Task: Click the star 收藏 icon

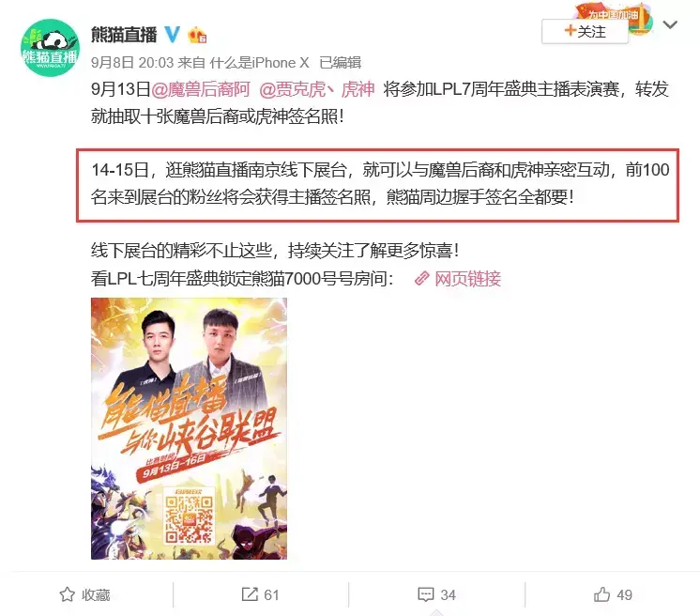Action: click(67, 594)
